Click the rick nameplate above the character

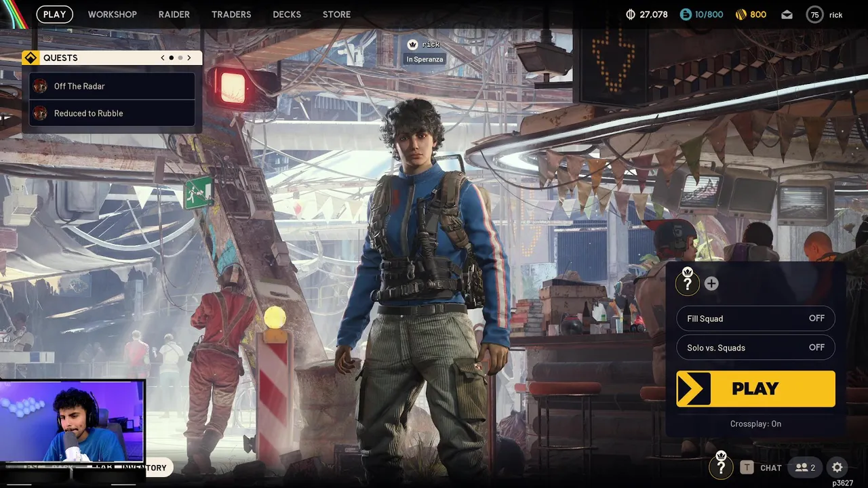click(425, 44)
